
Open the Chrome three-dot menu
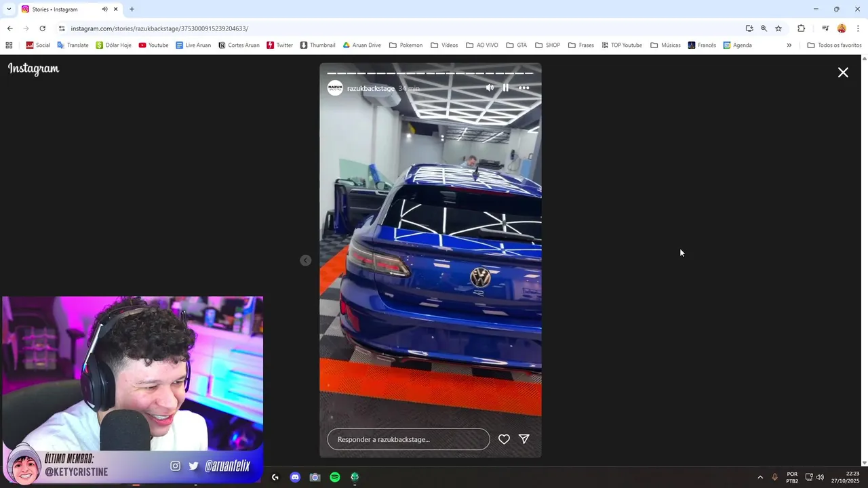coord(858,28)
